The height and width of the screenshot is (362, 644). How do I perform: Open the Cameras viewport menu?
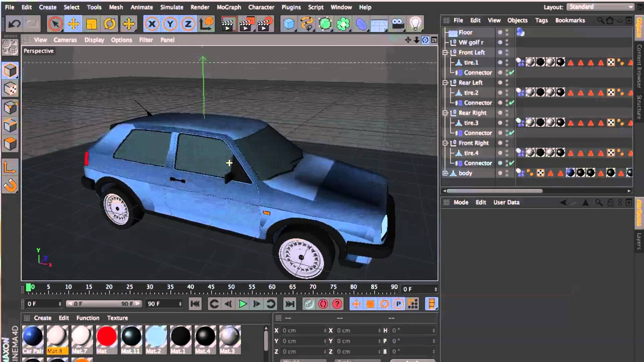click(65, 40)
